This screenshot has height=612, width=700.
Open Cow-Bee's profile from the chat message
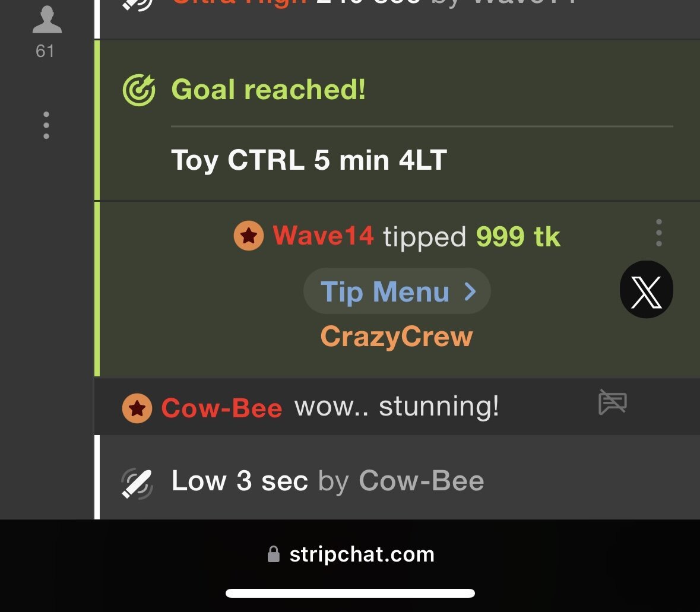(221, 408)
